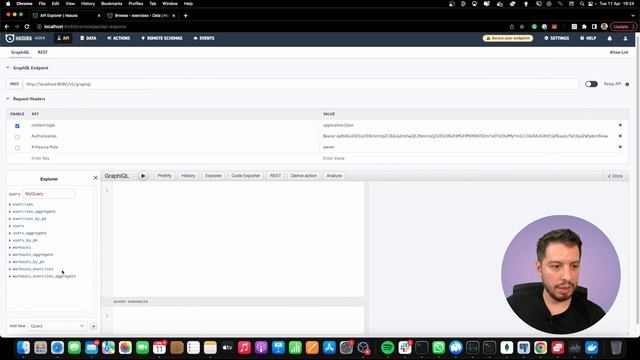Click the Relay API info icon
Viewport: 640px width, 360px height.
pos(627,84)
